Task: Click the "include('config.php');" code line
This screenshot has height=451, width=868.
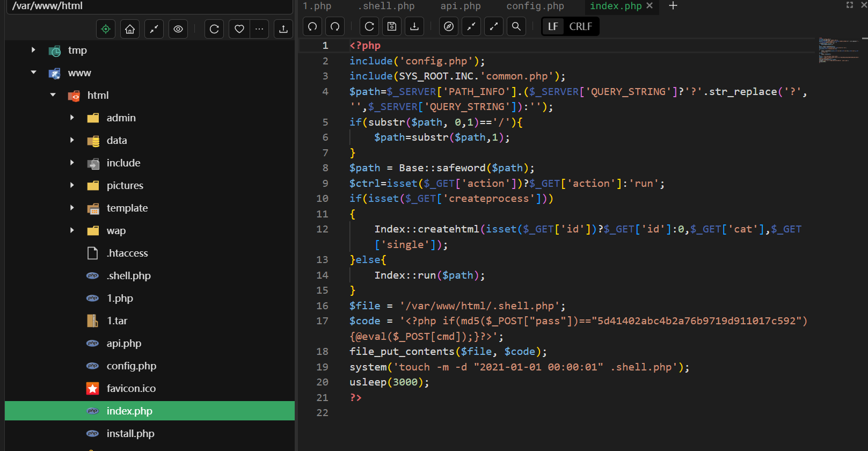Action: [417, 61]
